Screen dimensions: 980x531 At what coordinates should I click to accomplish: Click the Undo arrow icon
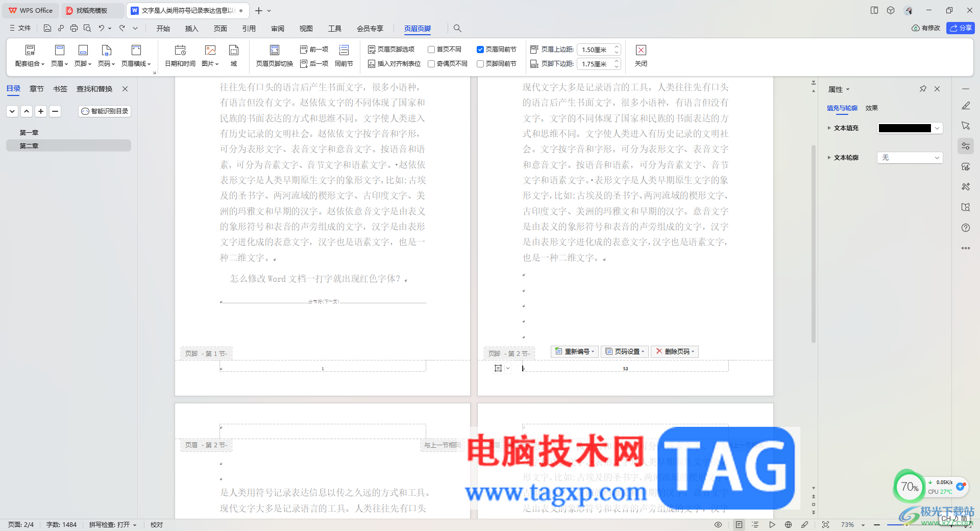pos(101,28)
